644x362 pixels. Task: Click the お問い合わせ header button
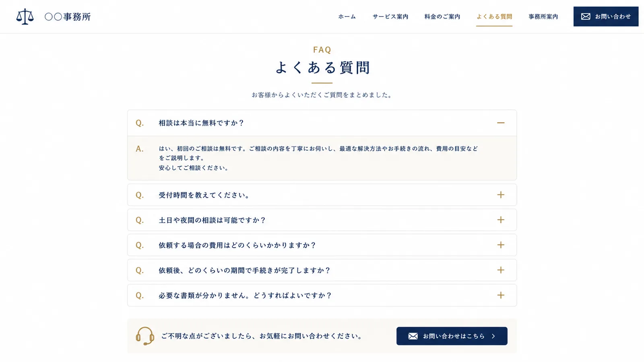click(x=606, y=16)
